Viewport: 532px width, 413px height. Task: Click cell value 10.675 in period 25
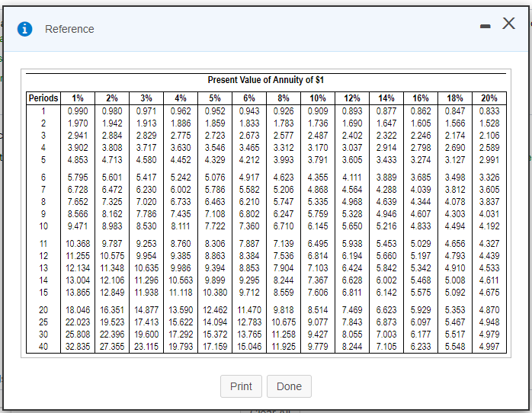[284, 322]
